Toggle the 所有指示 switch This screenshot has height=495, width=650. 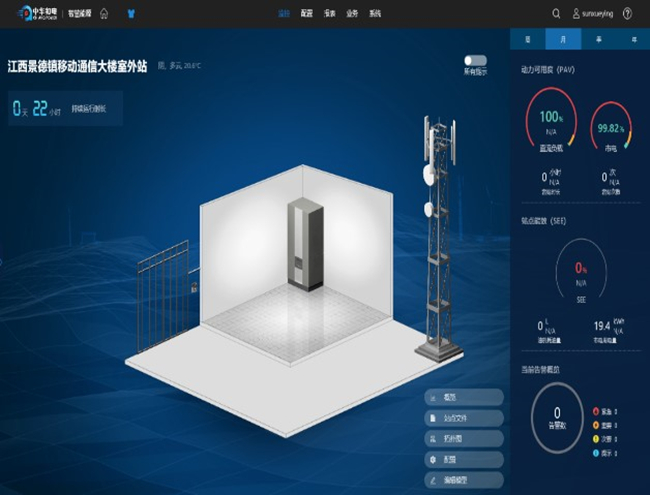(475, 61)
